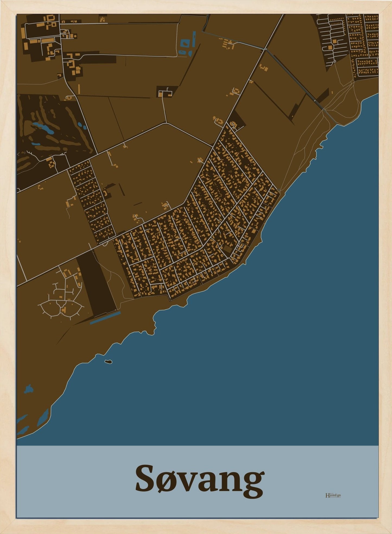Click the farm building at the center top
This screenshot has width=392, height=534.
[x=165, y=92]
